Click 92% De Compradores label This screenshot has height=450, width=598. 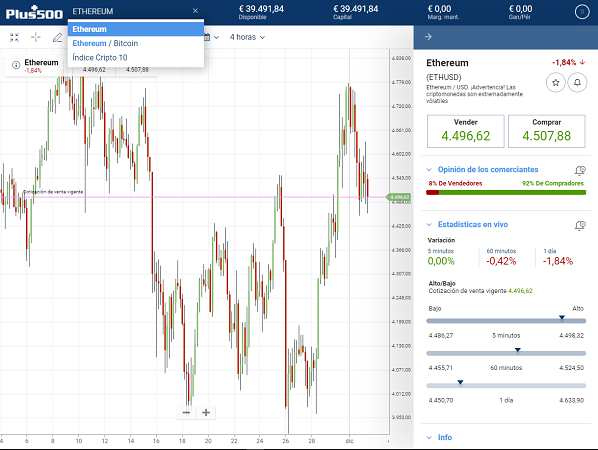(553, 183)
